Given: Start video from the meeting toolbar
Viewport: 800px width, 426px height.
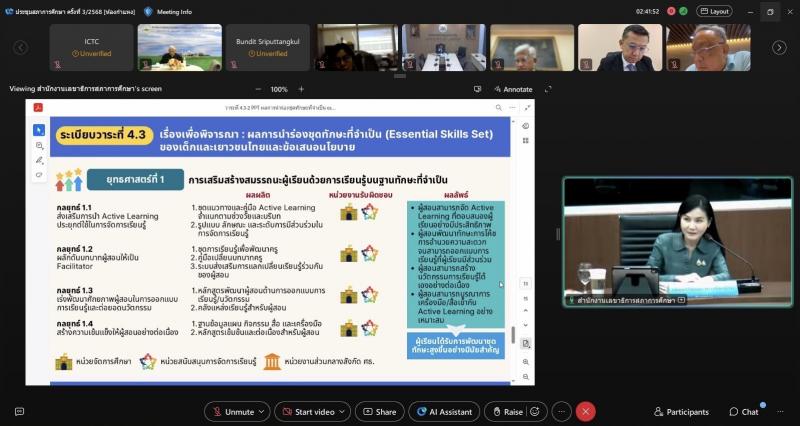Looking at the screenshot, I should [x=309, y=412].
